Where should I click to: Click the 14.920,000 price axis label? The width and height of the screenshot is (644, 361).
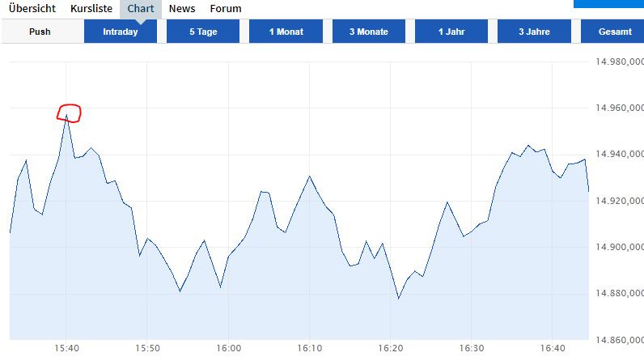620,201
